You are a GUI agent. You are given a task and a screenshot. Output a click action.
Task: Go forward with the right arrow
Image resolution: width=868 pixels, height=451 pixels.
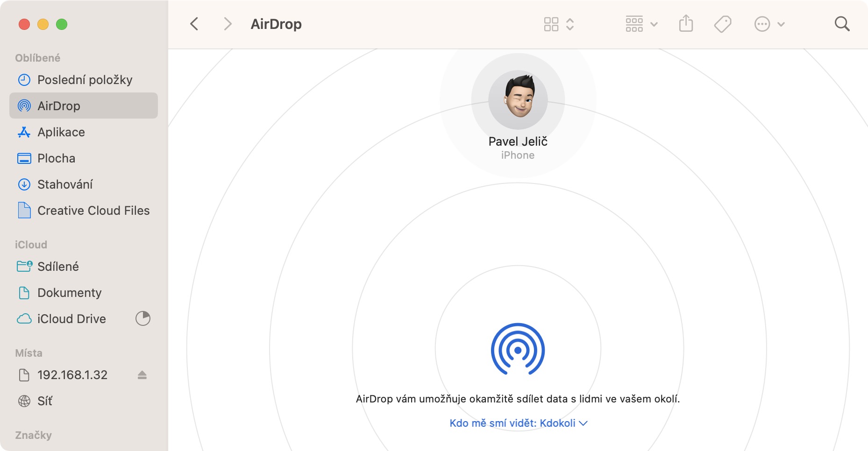228,24
